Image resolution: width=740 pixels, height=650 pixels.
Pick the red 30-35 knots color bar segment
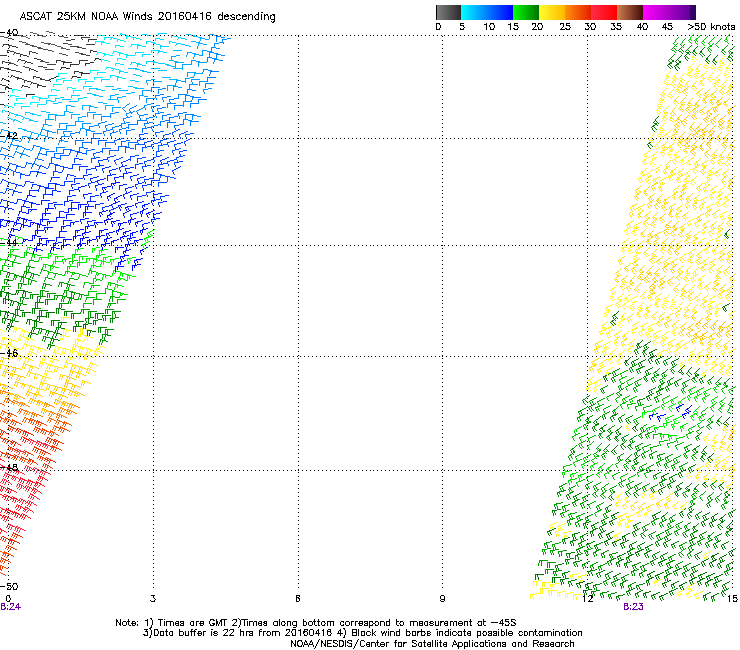[x=604, y=12]
